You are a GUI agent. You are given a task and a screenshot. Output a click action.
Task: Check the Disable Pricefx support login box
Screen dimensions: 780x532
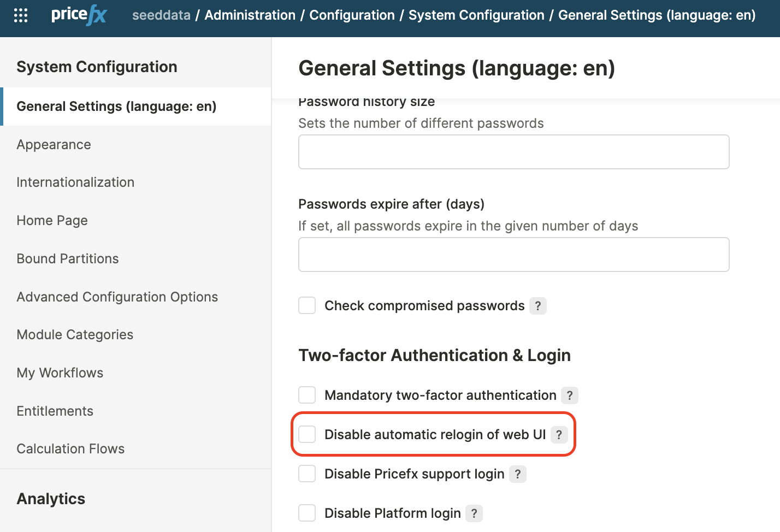[x=307, y=474]
